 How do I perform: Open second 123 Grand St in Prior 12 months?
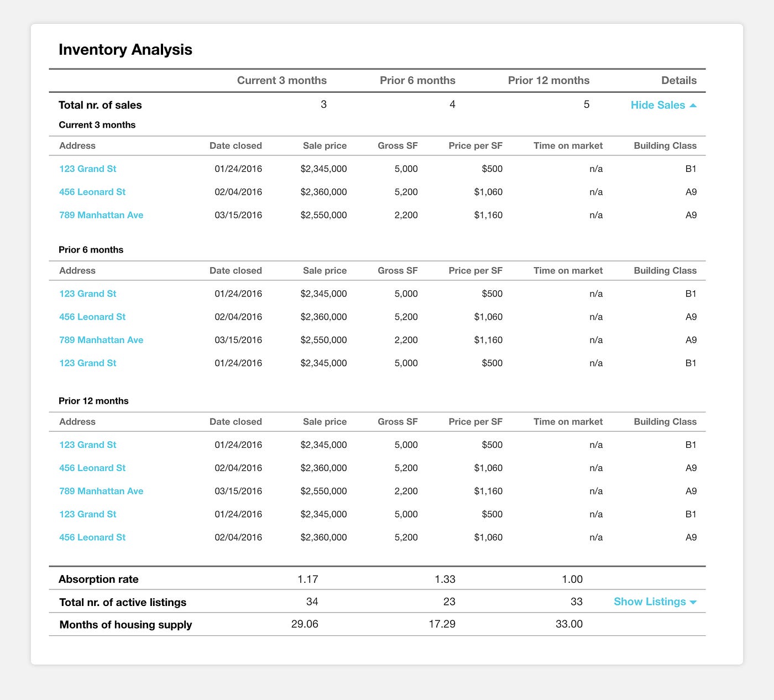click(87, 514)
